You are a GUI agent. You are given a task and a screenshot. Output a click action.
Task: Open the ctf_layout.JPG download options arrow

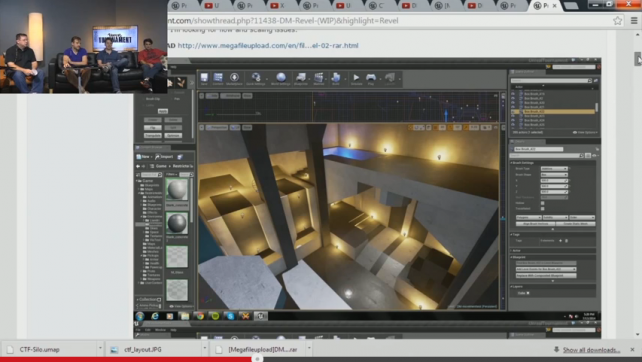click(x=204, y=349)
